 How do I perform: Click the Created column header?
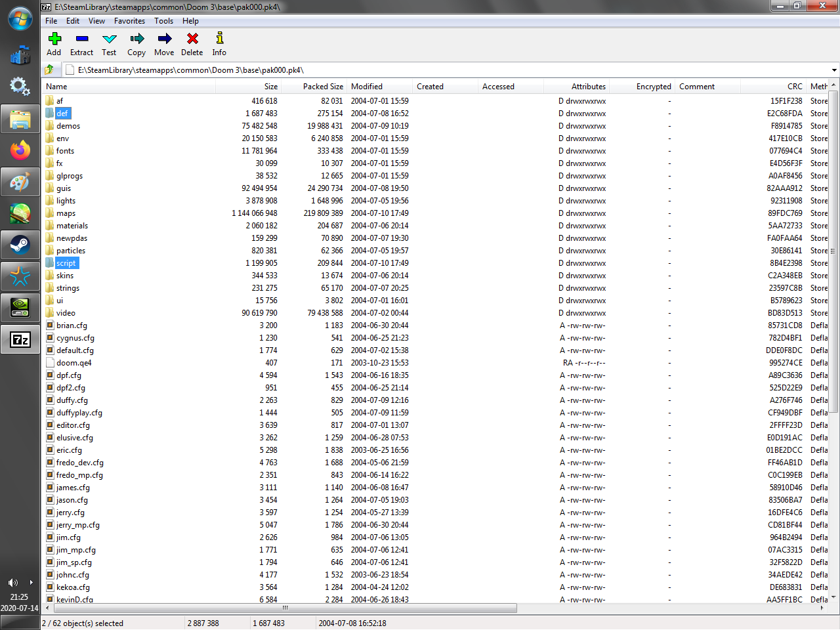[x=445, y=87]
